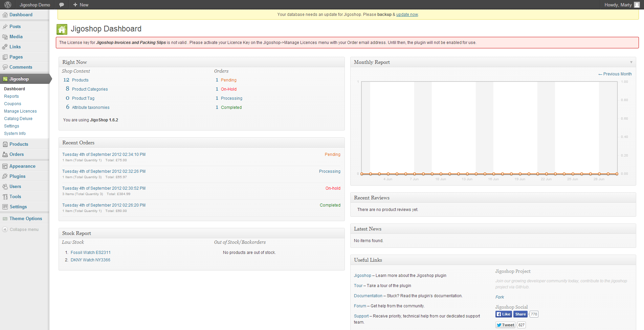Screen dimensions: 644x330
Task: Open the Media menu
Action: [16, 37]
